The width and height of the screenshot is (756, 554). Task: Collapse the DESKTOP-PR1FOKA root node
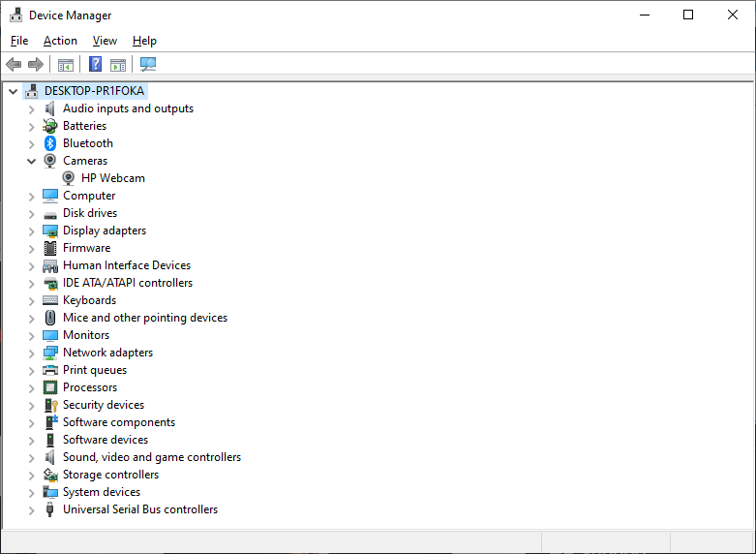click(x=13, y=91)
